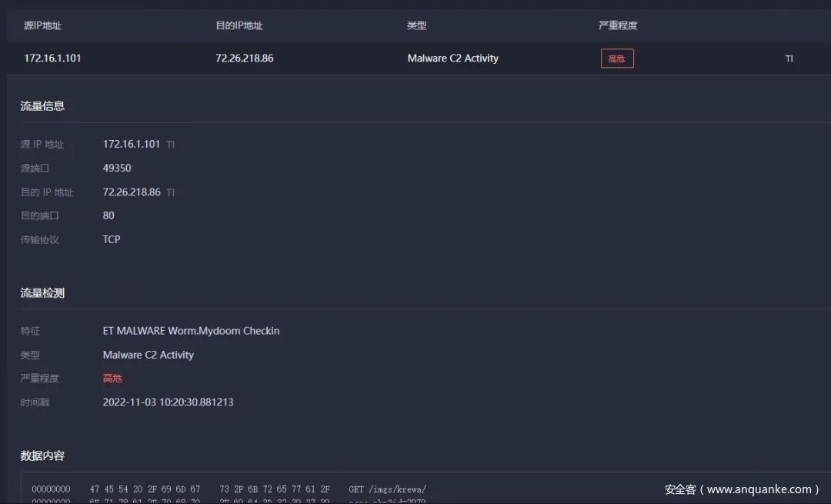
Task: Click the 特征 label
Action: pos(30,331)
